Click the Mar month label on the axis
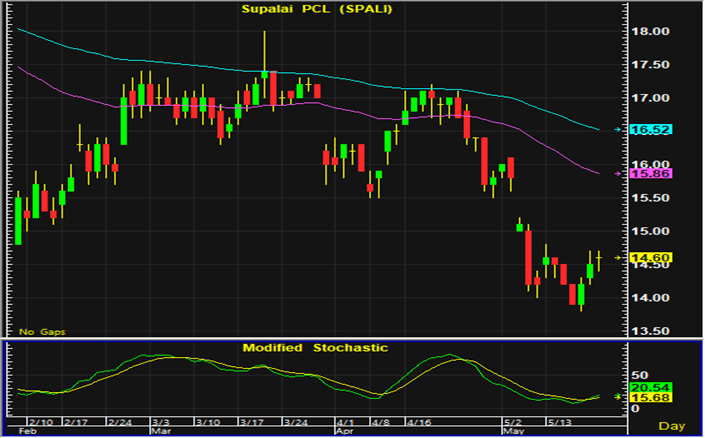 coord(159,431)
